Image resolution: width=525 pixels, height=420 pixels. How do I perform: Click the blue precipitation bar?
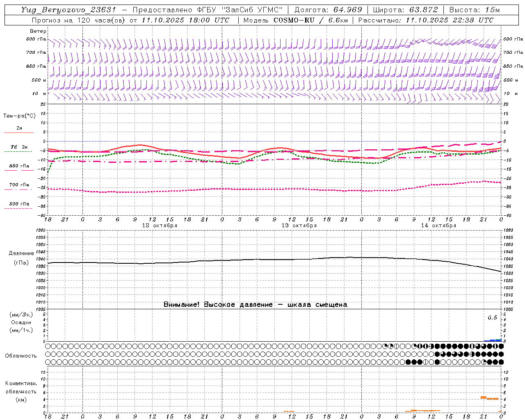point(493,340)
